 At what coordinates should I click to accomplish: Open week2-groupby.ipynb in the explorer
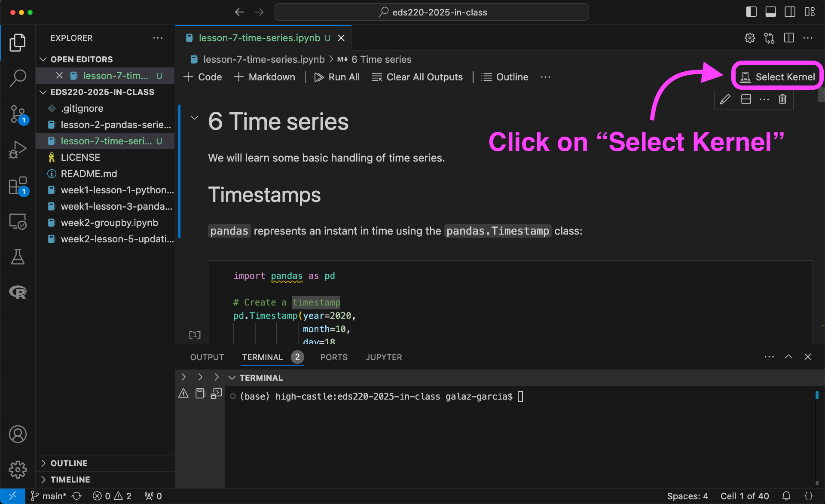pyautogui.click(x=109, y=223)
